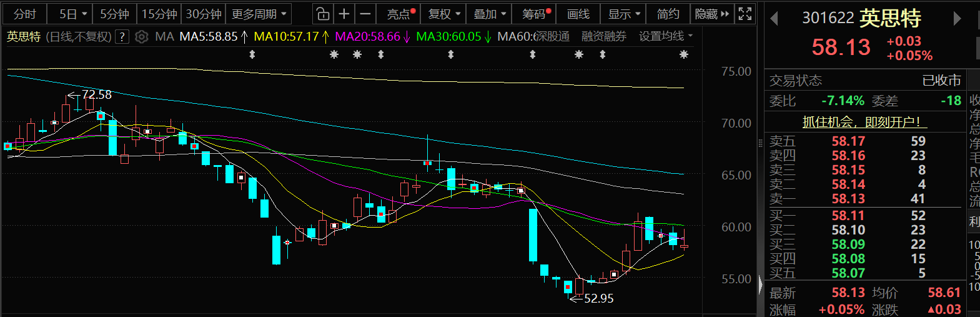The image size is (980, 317).
Task: Click the MA20 magenta legend label
Action: pyautogui.click(x=367, y=36)
